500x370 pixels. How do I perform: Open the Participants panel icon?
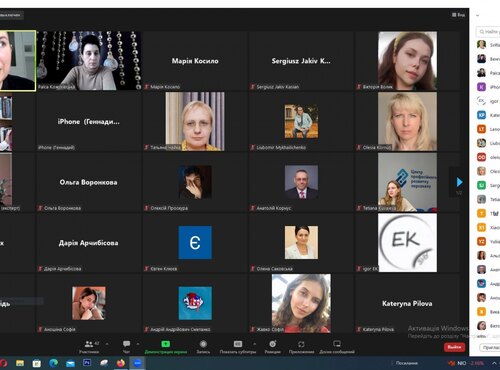tap(89, 344)
